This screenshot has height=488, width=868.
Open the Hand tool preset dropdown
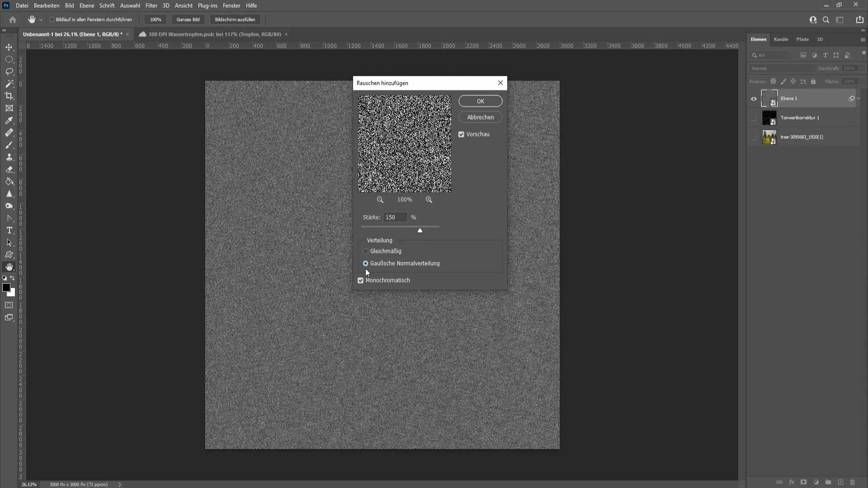[x=41, y=20]
